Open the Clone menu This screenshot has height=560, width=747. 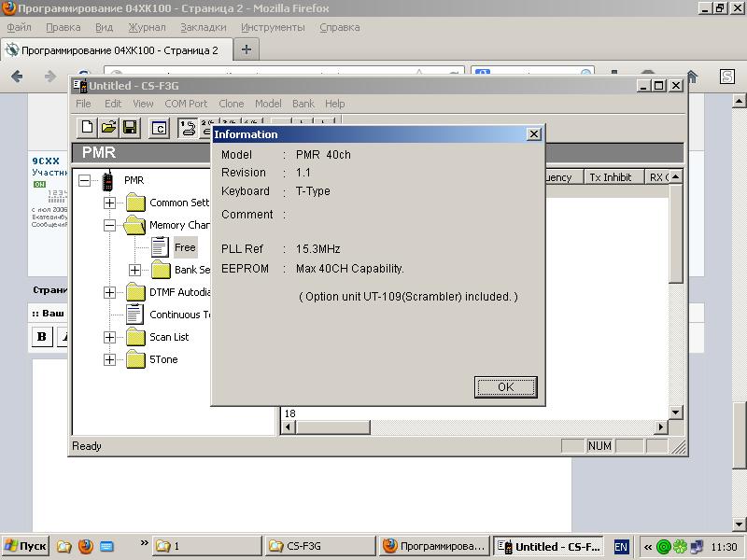tap(231, 104)
